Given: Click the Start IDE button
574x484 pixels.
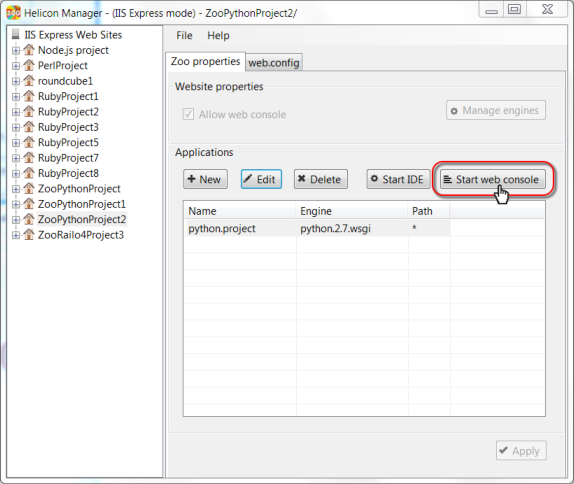Looking at the screenshot, I should (398, 179).
